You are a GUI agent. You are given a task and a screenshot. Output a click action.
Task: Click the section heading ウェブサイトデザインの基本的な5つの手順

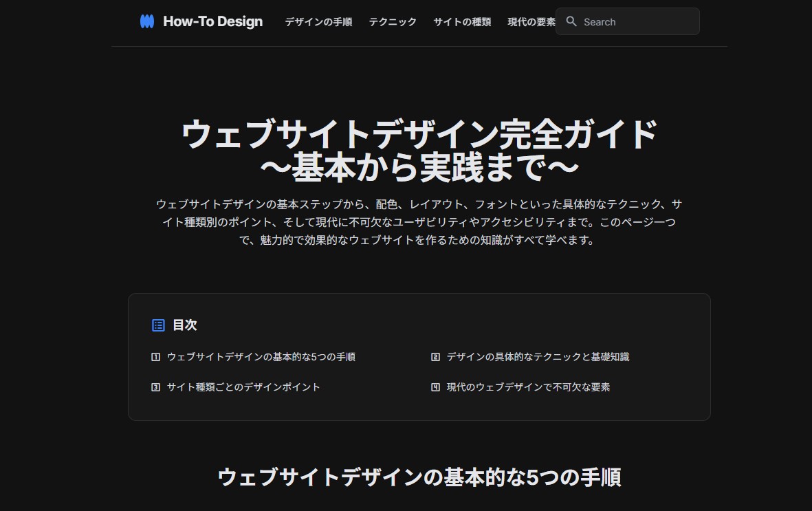pyautogui.click(x=419, y=476)
